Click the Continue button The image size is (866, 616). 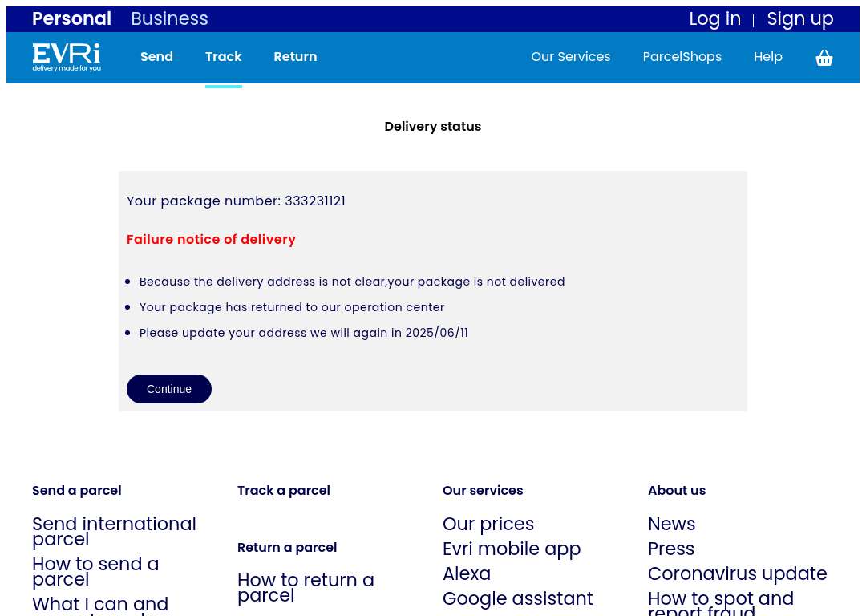point(169,389)
